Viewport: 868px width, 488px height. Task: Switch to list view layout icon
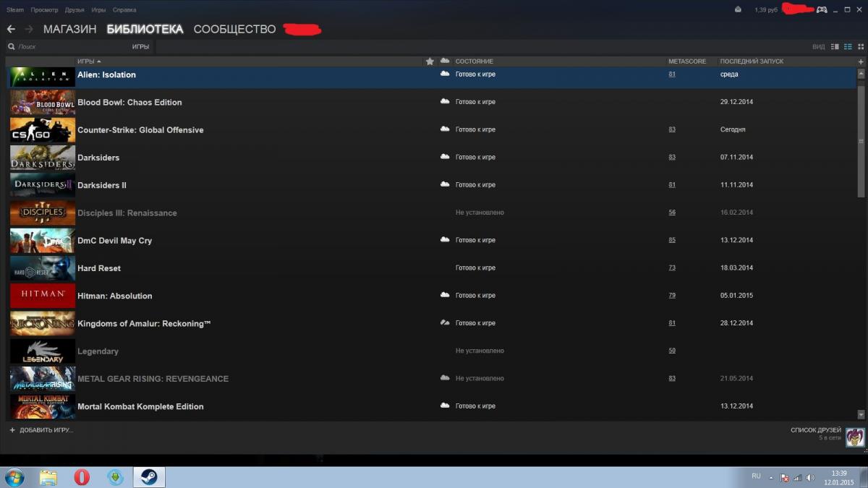[x=847, y=46]
